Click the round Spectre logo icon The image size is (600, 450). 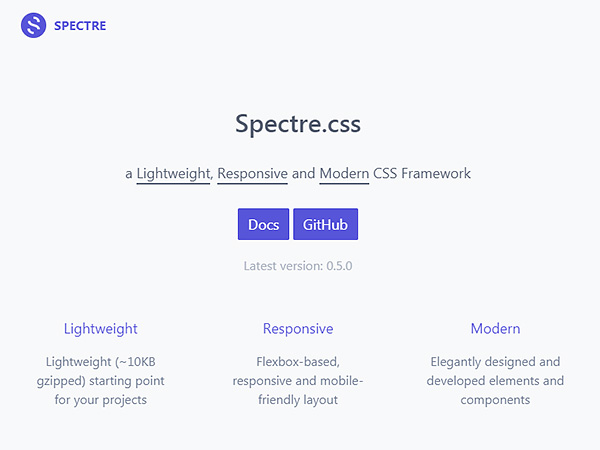[x=33, y=26]
